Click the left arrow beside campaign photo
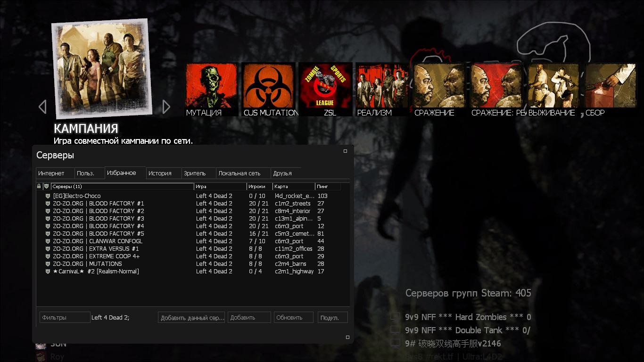The height and width of the screenshot is (362, 644). coord(42,107)
